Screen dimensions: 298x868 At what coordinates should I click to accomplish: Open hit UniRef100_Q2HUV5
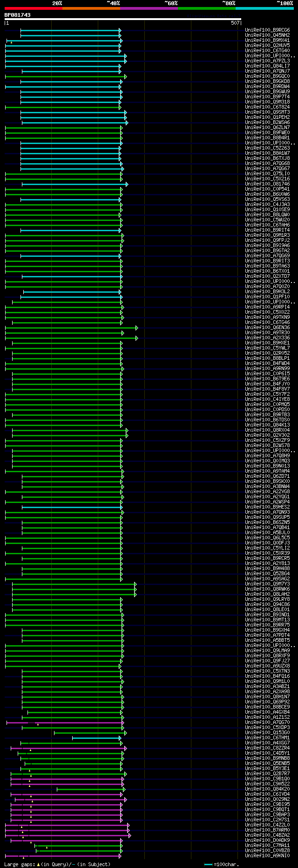coord(267,45)
